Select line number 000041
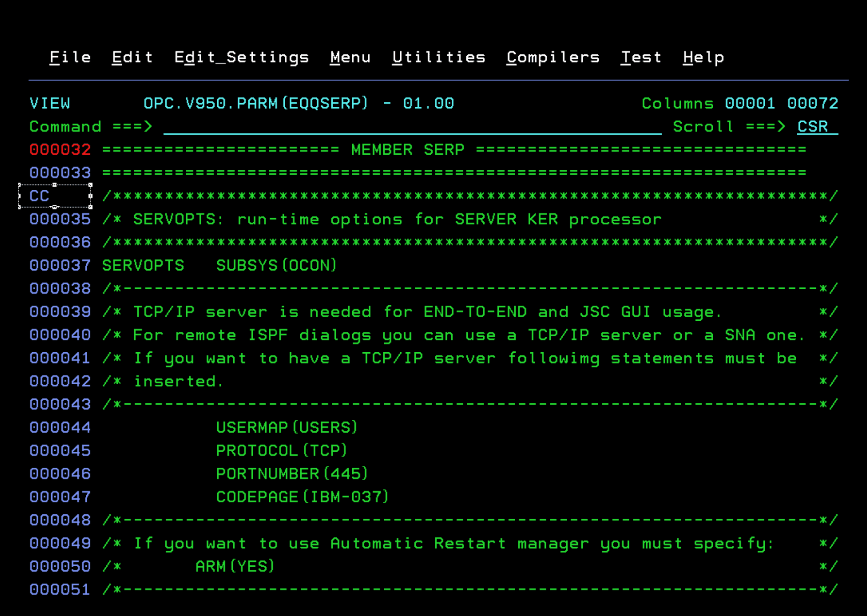 (x=60, y=358)
